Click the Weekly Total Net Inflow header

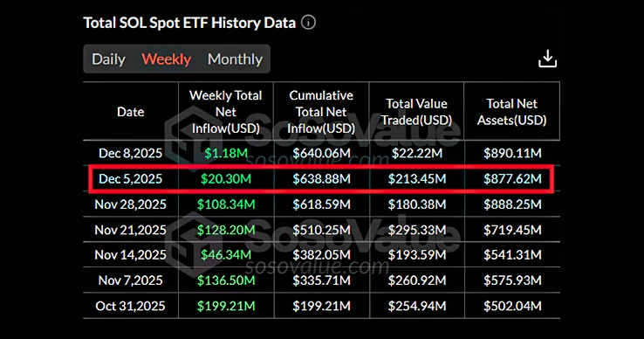click(x=226, y=112)
